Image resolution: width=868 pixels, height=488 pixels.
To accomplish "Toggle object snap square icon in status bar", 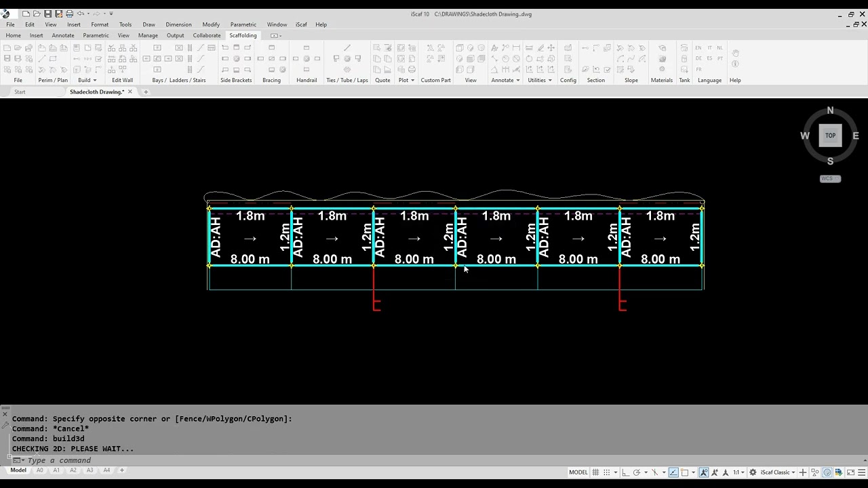I will point(684,472).
